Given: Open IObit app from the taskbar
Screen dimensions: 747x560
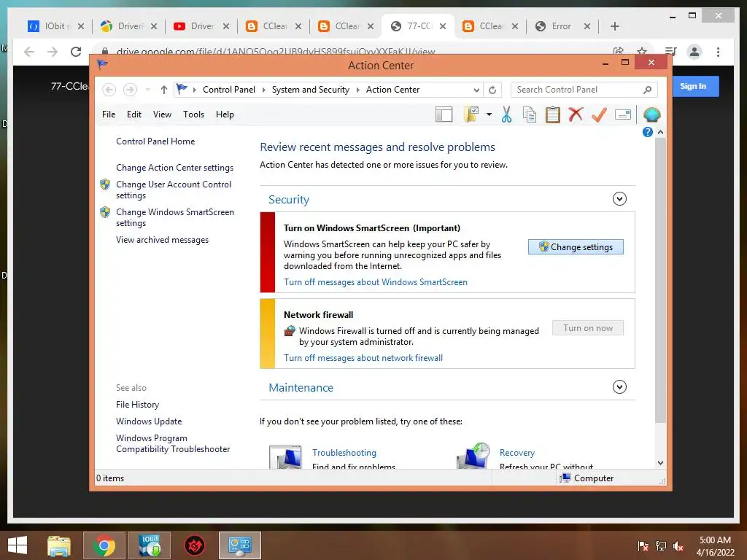Looking at the screenshot, I should (150, 545).
